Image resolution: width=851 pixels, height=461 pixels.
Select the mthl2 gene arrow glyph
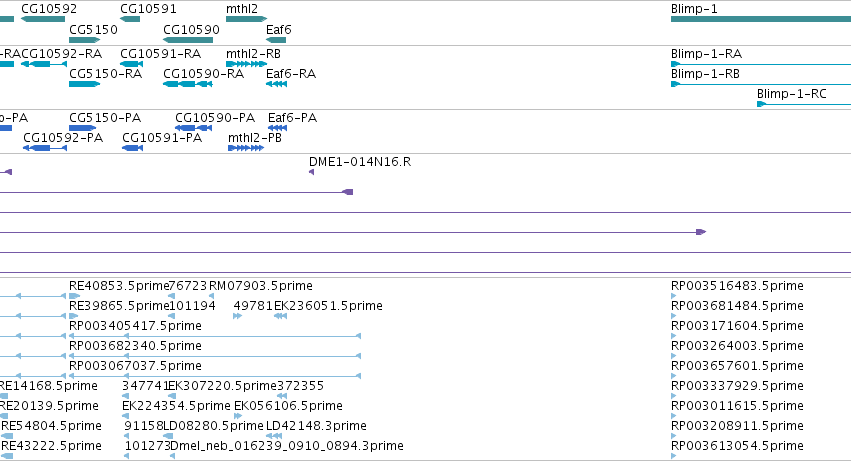point(246,19)
